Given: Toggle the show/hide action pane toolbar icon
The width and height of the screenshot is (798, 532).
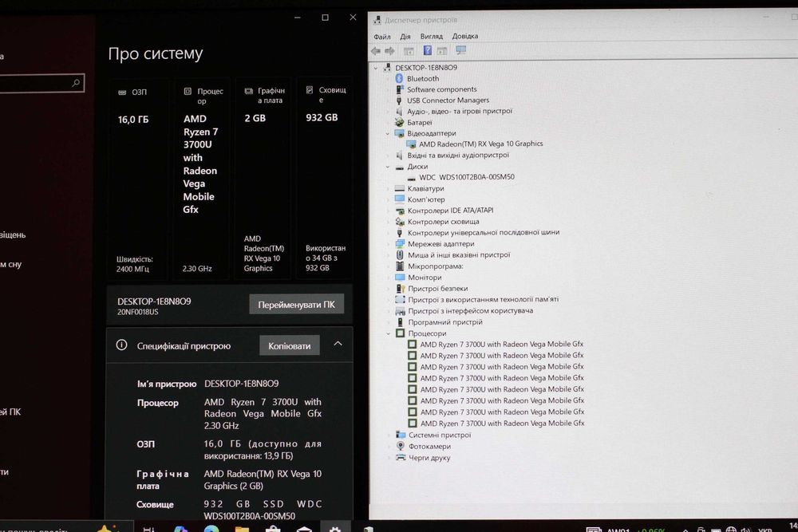Looking at the screenshot, I should pyautogui.click(x=442, y=51).
